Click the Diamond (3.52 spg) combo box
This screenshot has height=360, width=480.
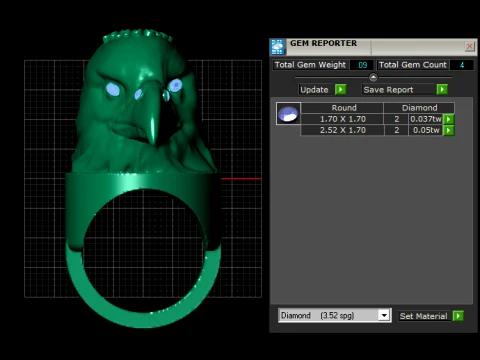click(x=335, y=315)
